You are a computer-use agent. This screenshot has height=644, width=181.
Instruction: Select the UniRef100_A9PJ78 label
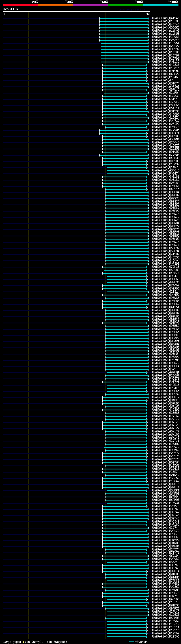pos(166,276)
